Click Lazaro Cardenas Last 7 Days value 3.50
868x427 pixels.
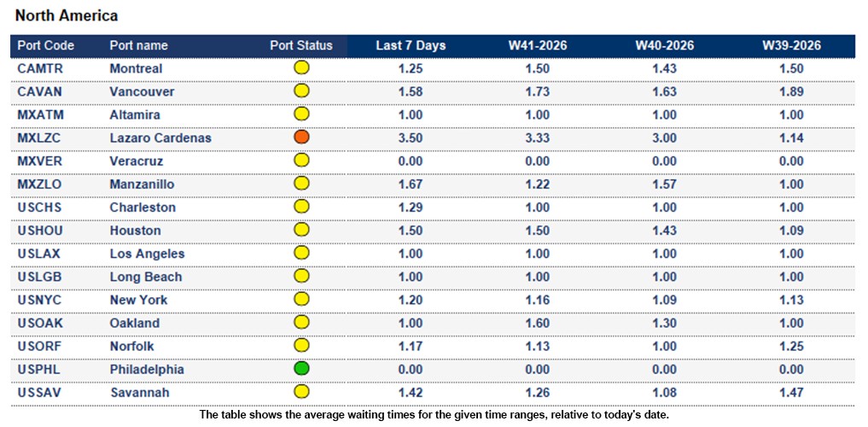pos(411,138)
